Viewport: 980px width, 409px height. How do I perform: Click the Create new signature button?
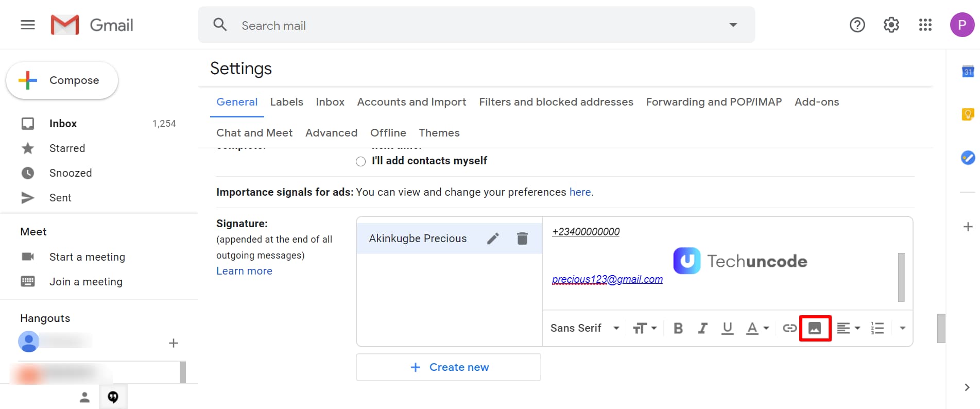[x=449, y=367]
